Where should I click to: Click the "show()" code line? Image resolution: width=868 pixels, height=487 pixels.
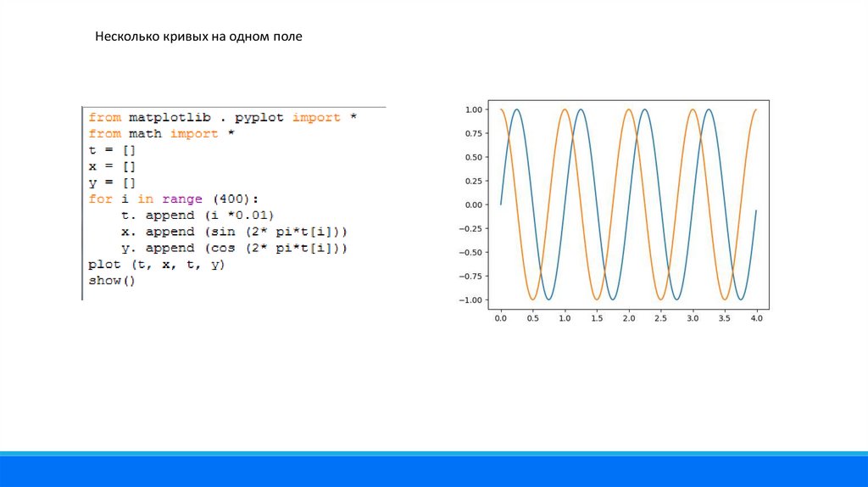(111, 281)
